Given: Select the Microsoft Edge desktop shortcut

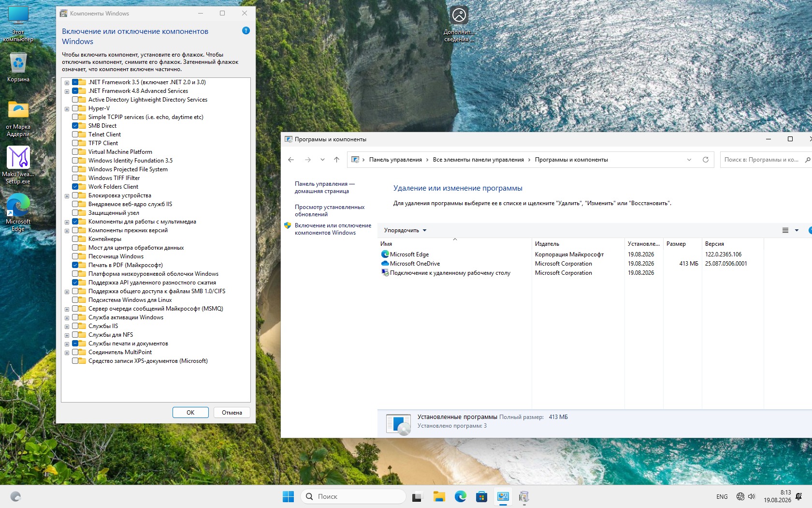Looking at the screenshot, I should coord(18,212).
